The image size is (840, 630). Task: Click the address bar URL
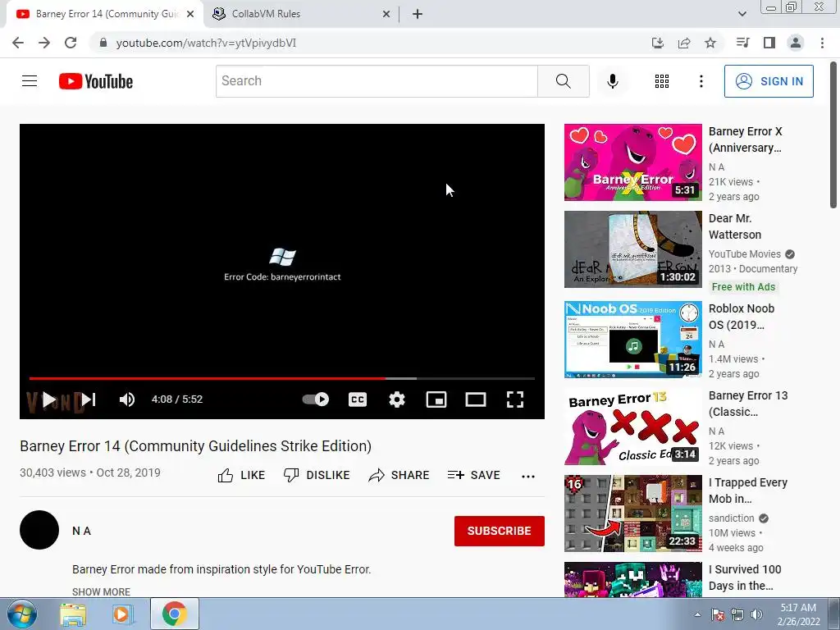[206, 43]
